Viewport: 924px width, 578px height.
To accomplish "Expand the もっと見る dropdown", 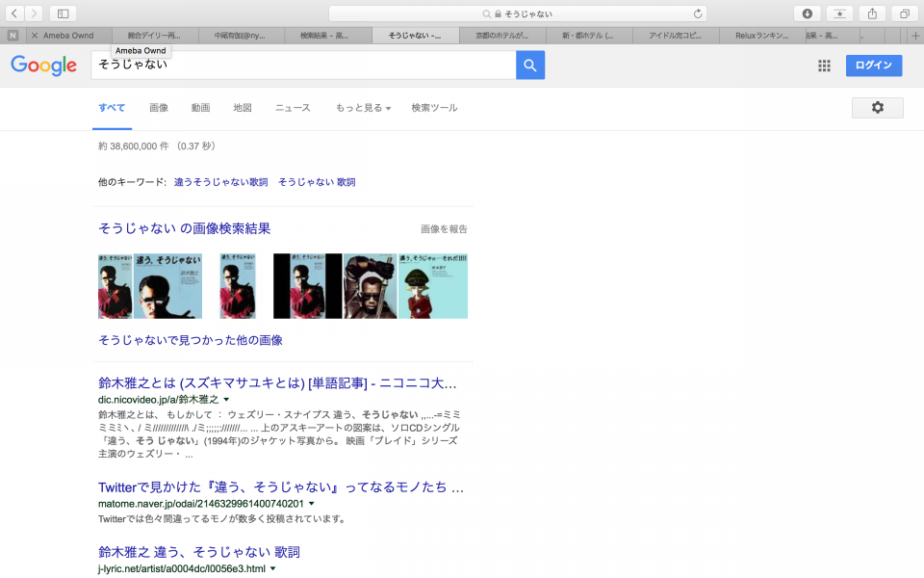I will coord(363,108).
